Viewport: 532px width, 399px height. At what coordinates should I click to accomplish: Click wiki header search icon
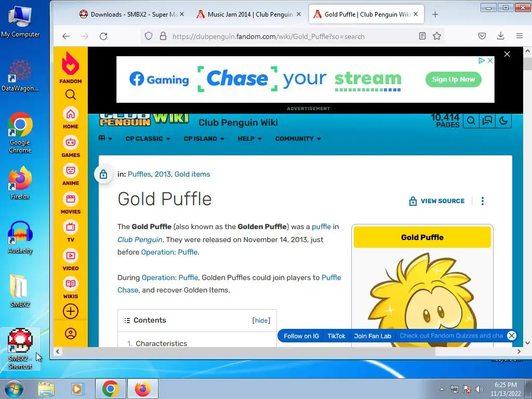(x=471, y=121)
